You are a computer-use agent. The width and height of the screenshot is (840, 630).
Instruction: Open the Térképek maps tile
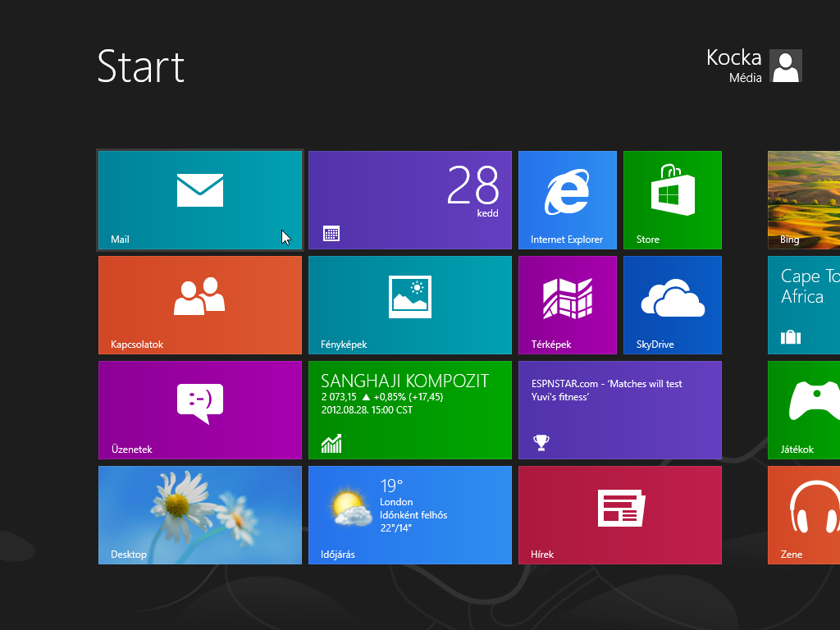tap(568, 304)
